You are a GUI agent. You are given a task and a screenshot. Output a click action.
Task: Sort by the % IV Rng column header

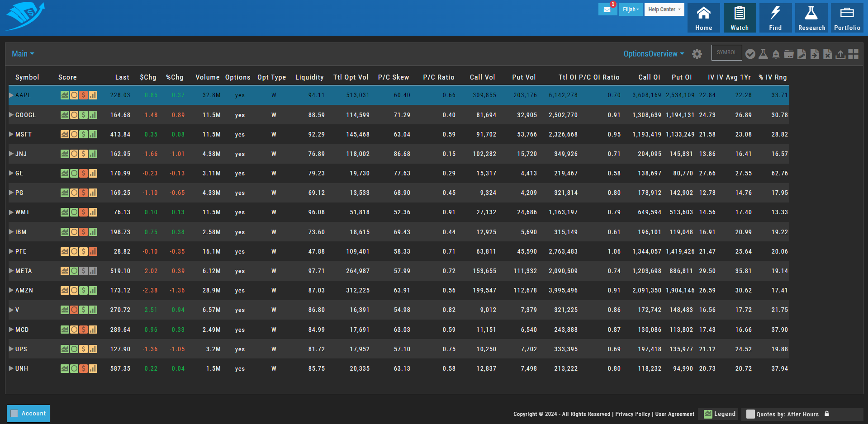click(773, 77)
